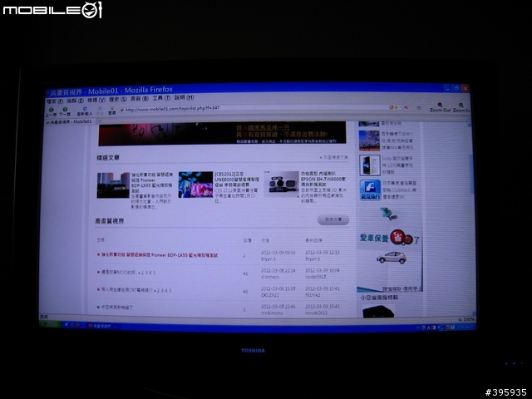Click author name didohero
The width and height of the screenshot is (532, 399).
[x=270, y=277]
